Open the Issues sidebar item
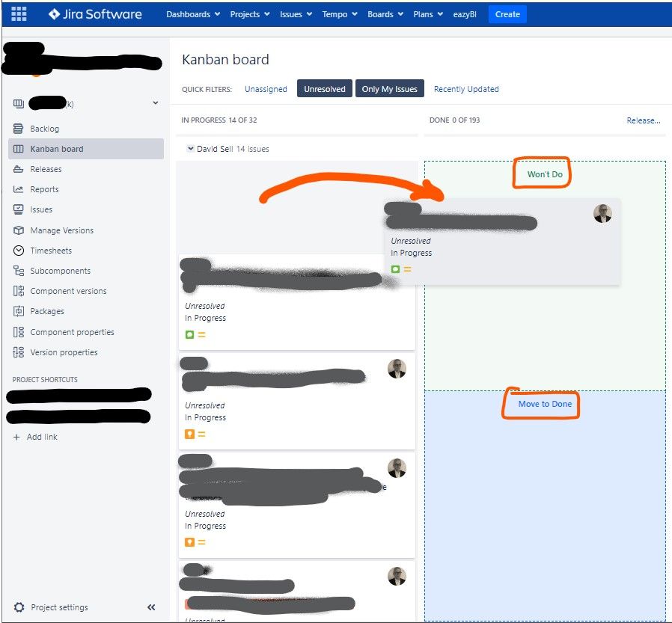Image resolution: width=672 pixels, height=623 pixels. pos(41,209)
